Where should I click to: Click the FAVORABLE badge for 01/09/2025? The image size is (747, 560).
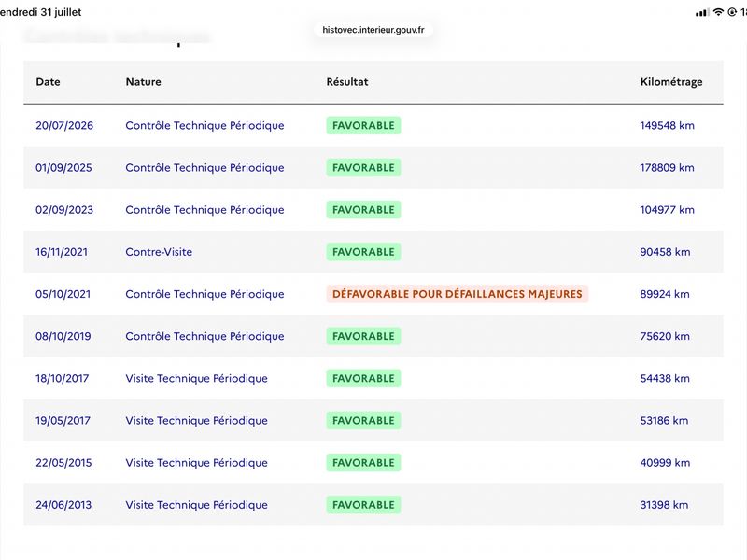tap(363, 168)
